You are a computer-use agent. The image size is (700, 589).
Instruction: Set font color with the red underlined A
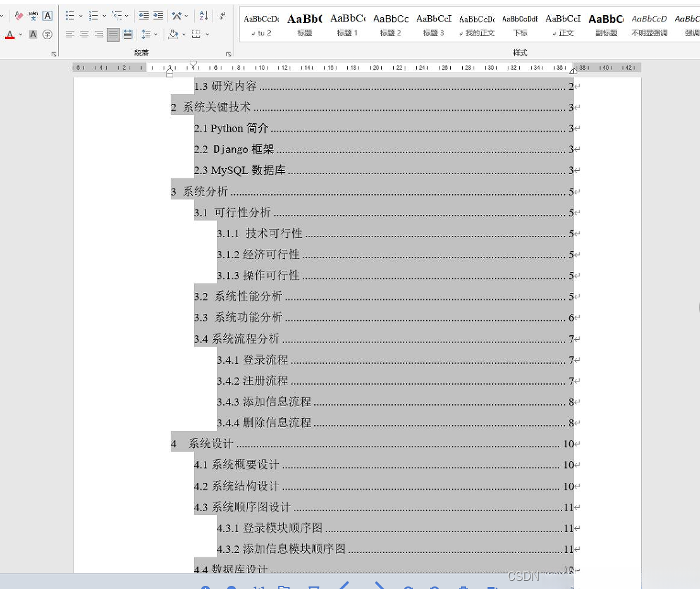point(9,34)
